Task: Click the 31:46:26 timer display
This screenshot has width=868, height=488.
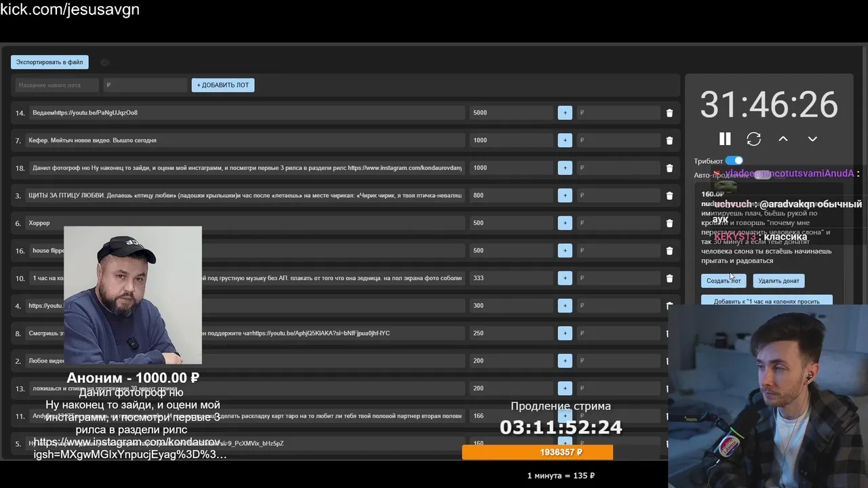Action: pos(769,105)
